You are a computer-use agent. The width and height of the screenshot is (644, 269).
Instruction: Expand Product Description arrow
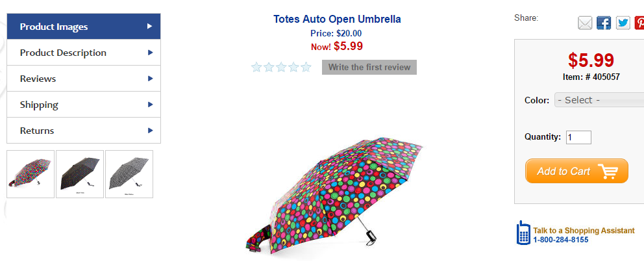151,53
